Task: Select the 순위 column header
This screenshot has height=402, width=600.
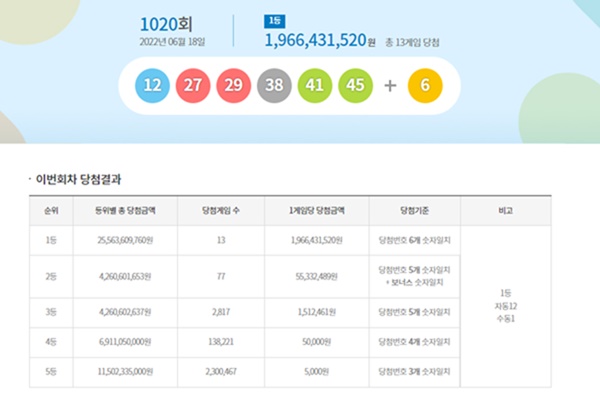Action: 51,211
